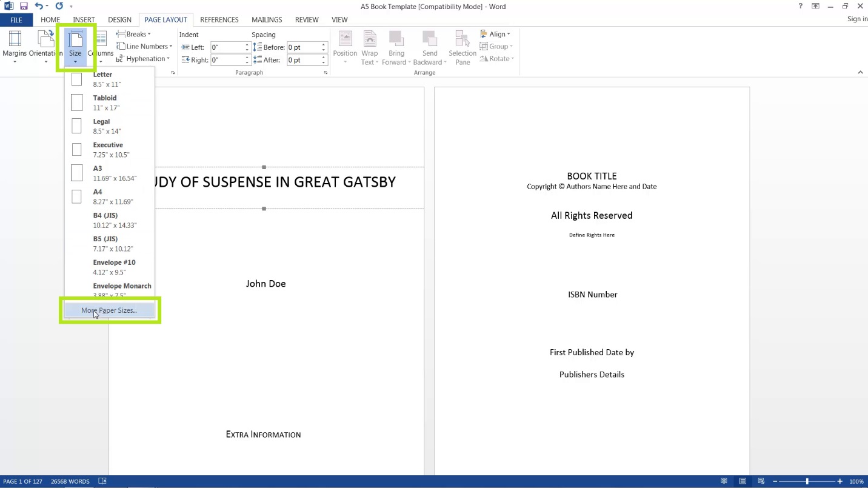
Task: Undo the last action
Action: pyautogui.click(x=39, y=6)
